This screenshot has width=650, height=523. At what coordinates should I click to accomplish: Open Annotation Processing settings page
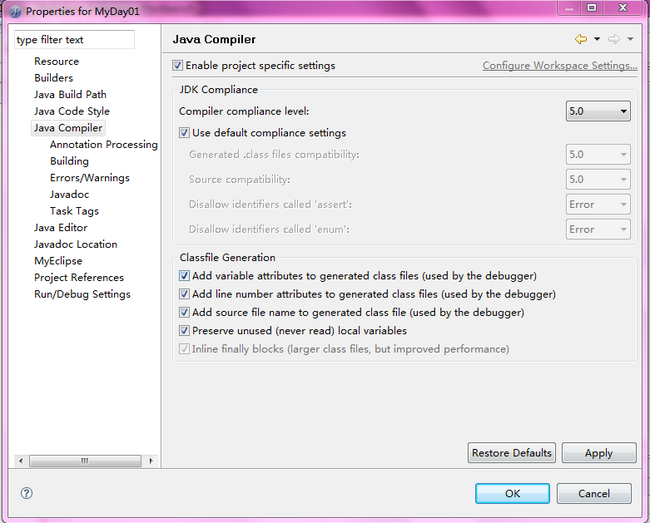[104, 144]
